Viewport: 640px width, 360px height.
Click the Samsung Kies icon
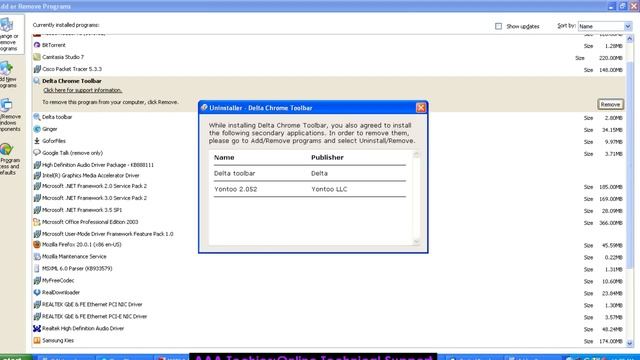(x=37, y=340)
